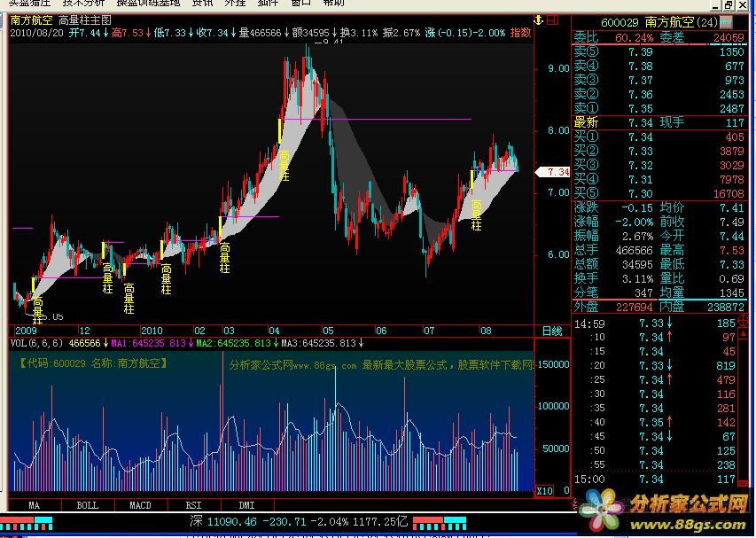Viewport: 756px width, 538px height.
Task: Click the 7.34 current price marker on the axis
Action: 554,172
